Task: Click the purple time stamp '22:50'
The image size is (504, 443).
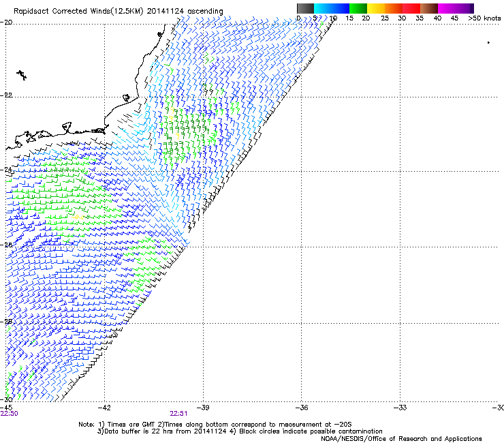Action: point(10,414)
